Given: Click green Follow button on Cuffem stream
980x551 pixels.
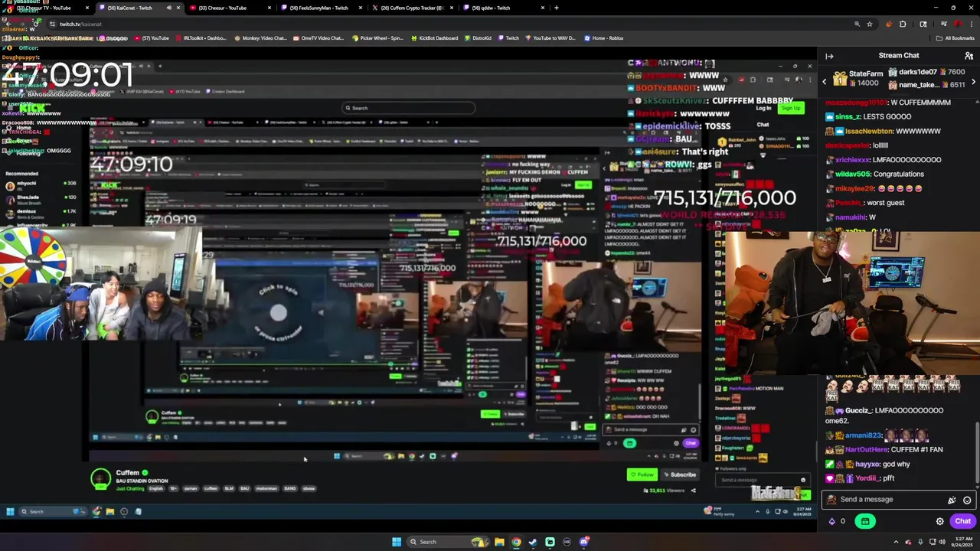Looking at the screenshot, I should (642, 474).
